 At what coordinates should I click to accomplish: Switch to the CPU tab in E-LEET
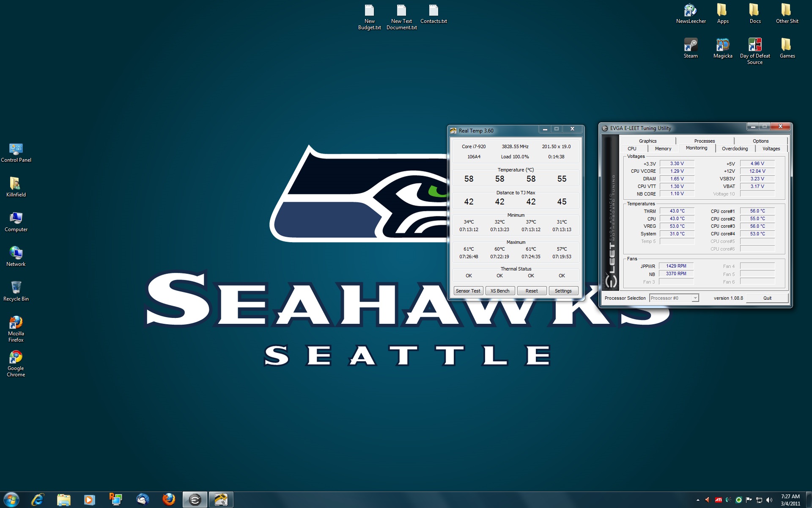coord(632,149)
